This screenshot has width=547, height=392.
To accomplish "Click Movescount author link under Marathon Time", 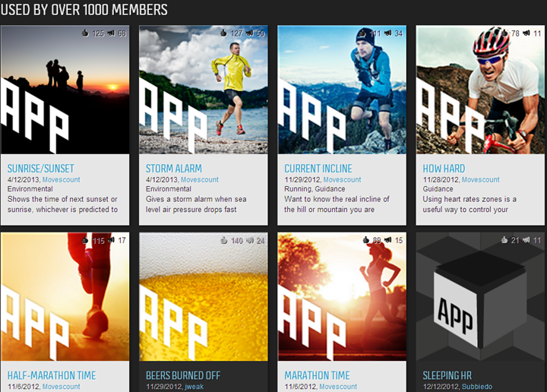I will click(x=338, y=387).
